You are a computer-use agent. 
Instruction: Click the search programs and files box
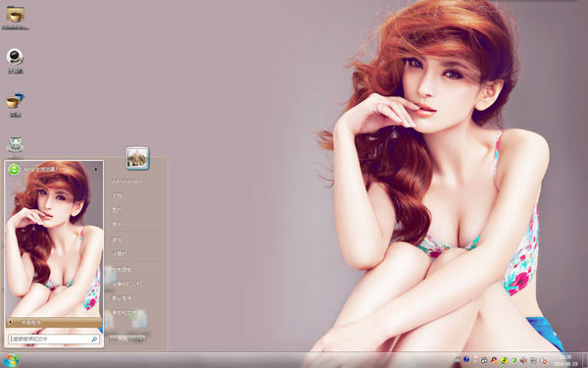pos(54,339)
